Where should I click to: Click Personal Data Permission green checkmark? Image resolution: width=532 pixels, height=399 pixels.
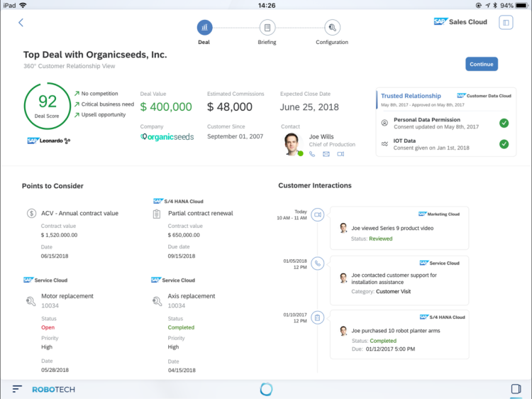coord(504,123)
